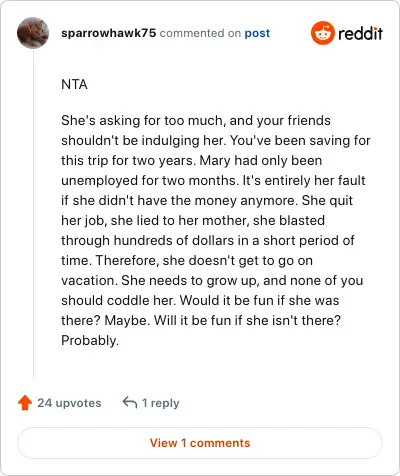Viewport: 400px width, 476px height.
Task: Click the "24 upvotes" count
Action: [69, 403]
